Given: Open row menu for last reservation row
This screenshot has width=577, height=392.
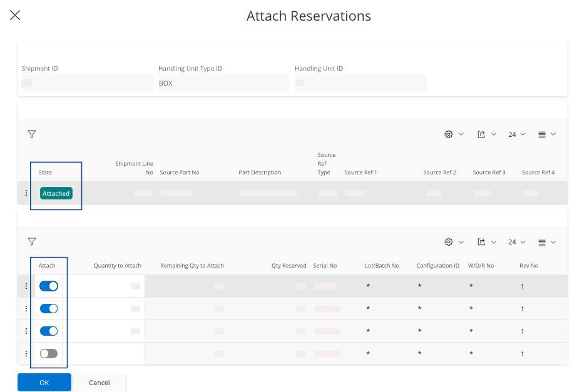Looking at the screenshot, I should [26, 354].
